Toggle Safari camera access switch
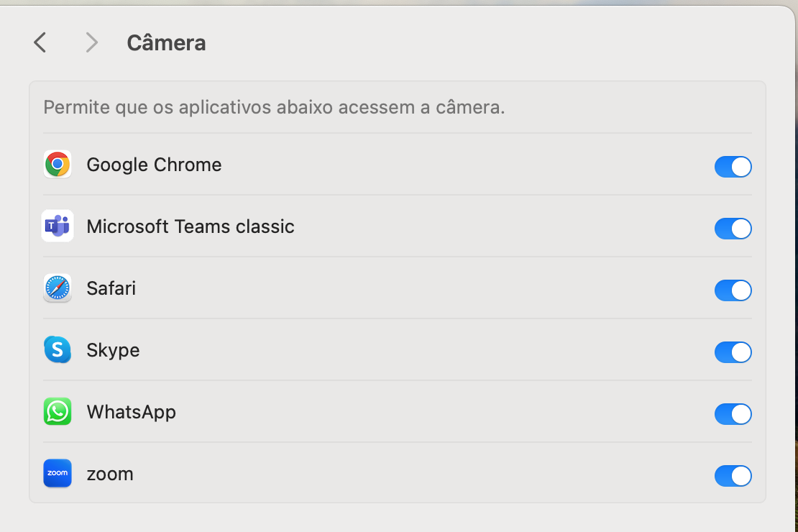 pyautogui.click(x=733, y=290)
